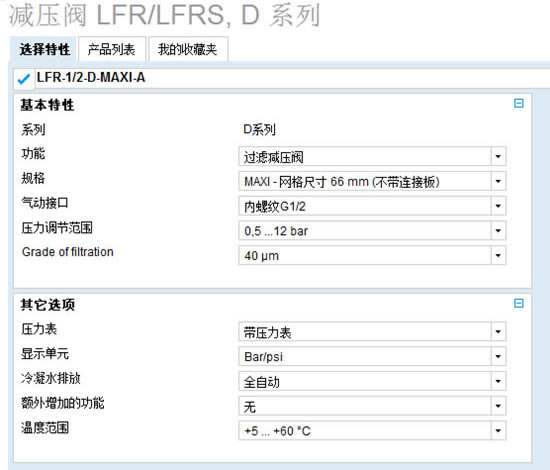Open the 功能 dropdown showing 过滤减压阀

click(x=372, y=156)
